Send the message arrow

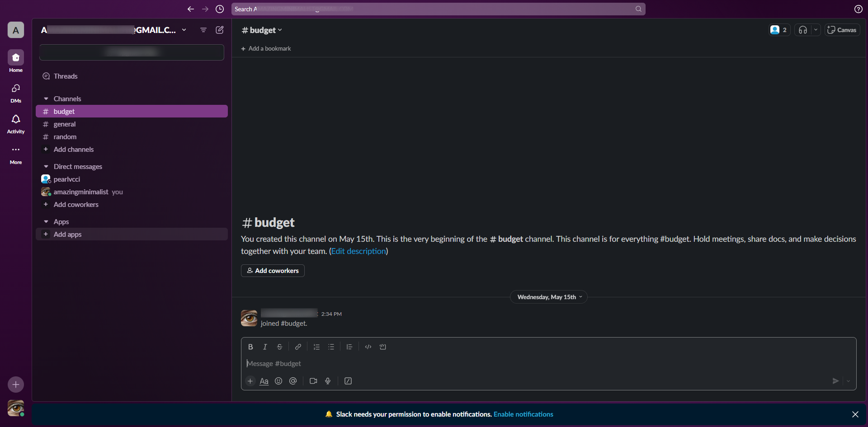tap(835, 381)
